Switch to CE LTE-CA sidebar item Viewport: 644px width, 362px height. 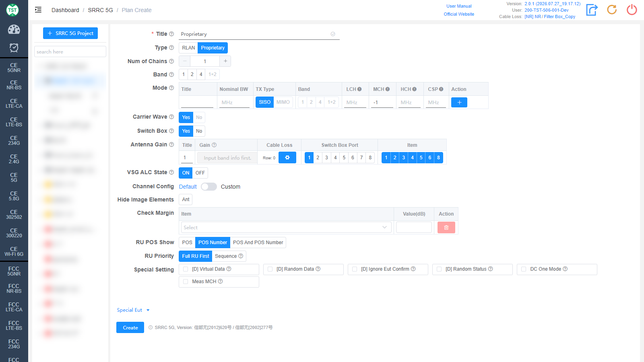14,103
